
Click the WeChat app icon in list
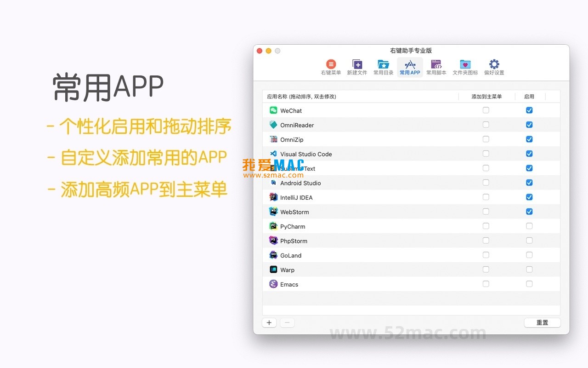(x=273, y=110)
